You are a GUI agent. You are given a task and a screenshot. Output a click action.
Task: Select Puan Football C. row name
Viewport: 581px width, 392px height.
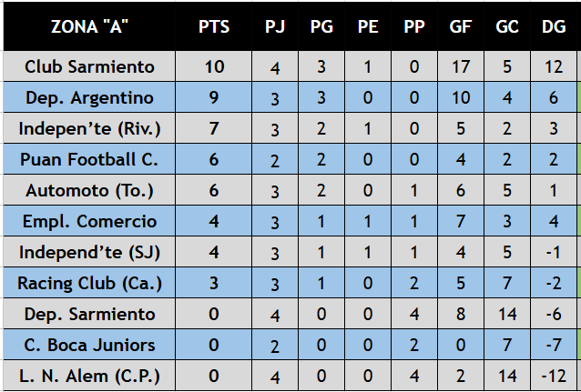point(89,159)
